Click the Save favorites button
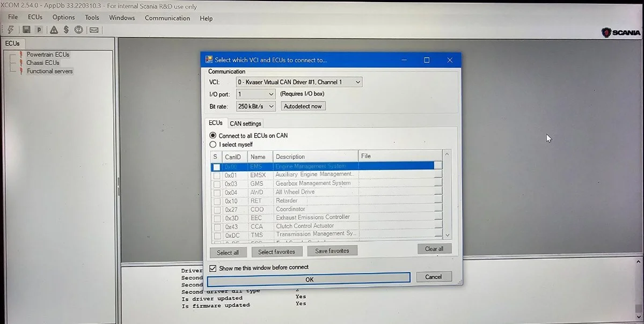 click(x=332, y=251)
